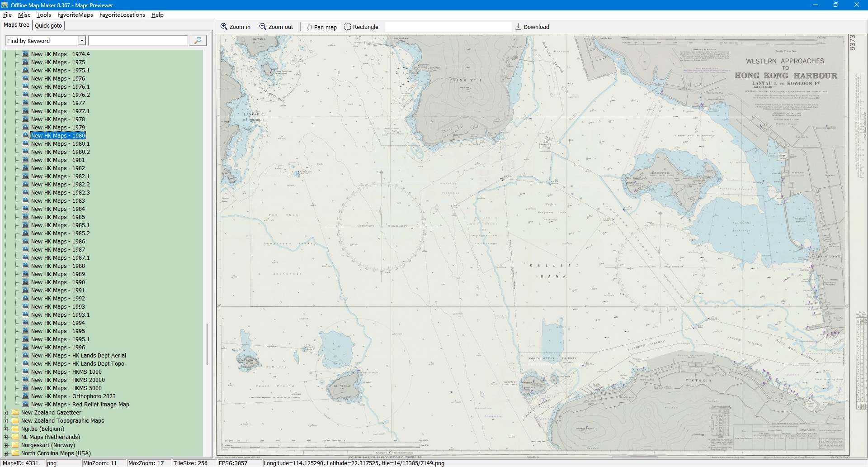Click the Download arrow icon
The height and width of the screenshot is (467, 868).
pos(519,27)
